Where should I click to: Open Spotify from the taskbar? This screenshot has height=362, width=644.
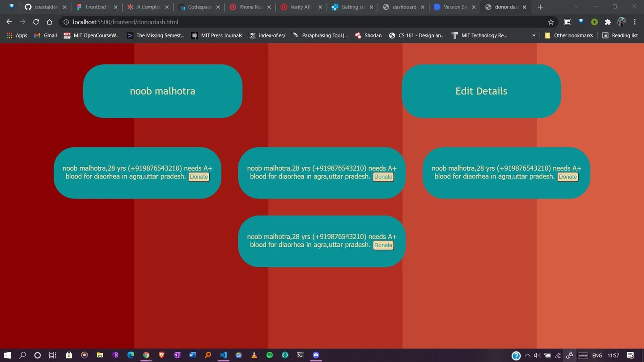click(270, 355)
